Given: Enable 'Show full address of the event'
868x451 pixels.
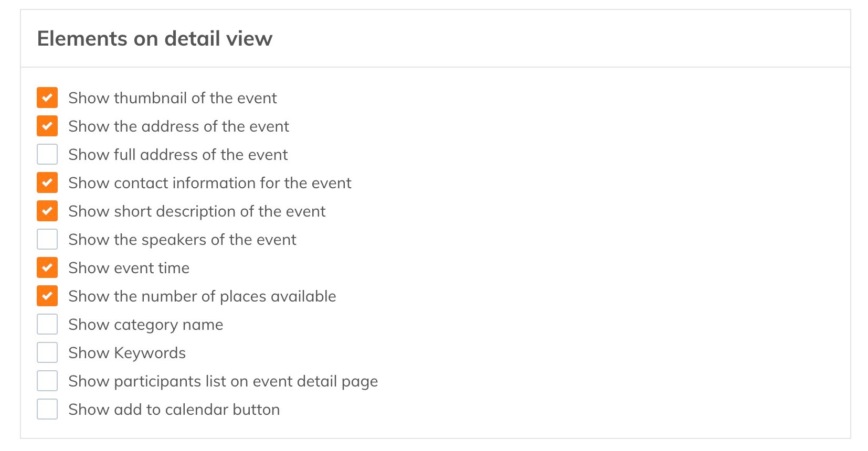Looking at the screenshot, I should [x=47, y=154].
